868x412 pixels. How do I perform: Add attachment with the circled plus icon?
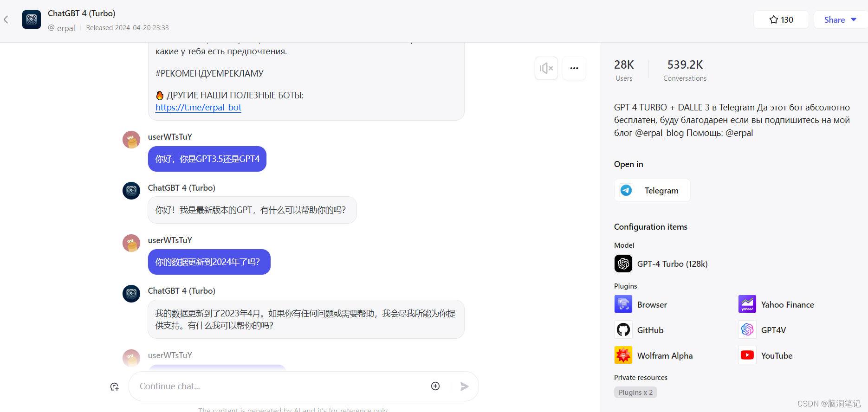[x=435, y=386]
